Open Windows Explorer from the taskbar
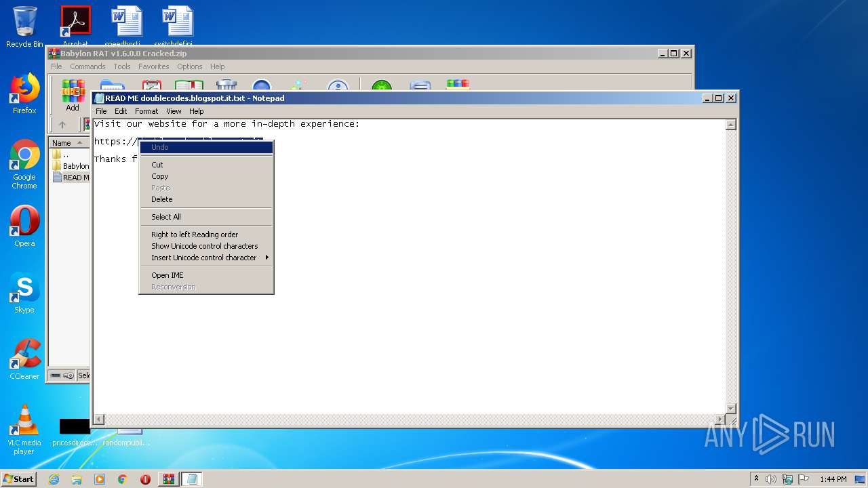 [x=77, y=479]
